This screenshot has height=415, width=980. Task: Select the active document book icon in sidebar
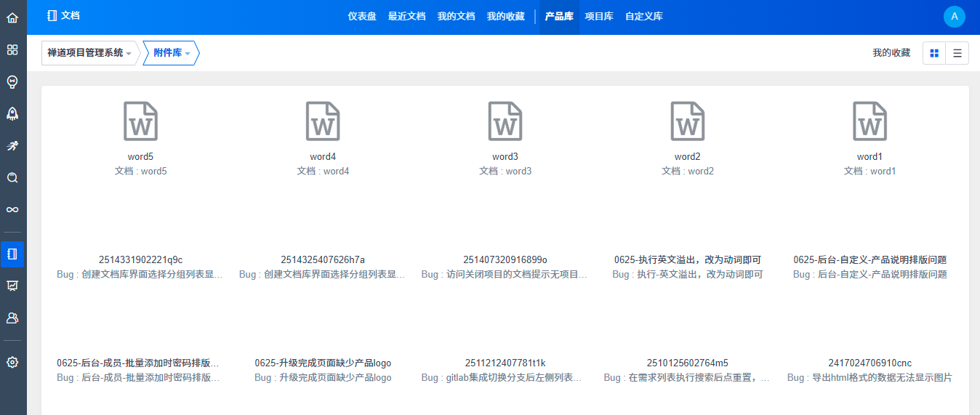coord(12,254)
